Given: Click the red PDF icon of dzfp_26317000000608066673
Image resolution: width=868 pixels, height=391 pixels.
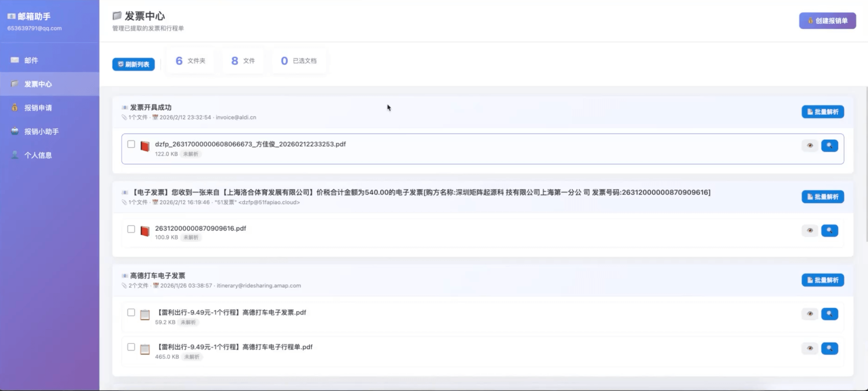Looking at the screenshot, I should 145,146.
